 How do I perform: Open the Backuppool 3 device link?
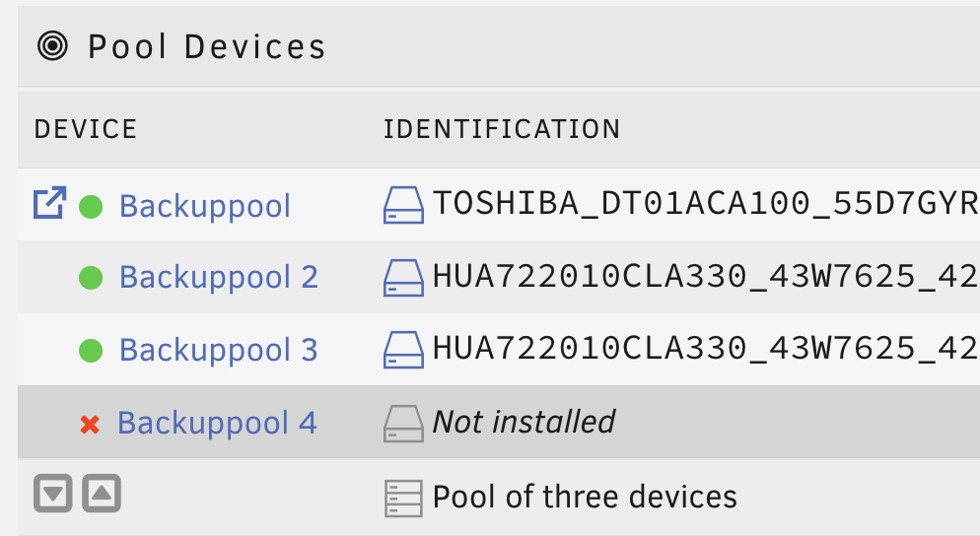tap(219, 349)
